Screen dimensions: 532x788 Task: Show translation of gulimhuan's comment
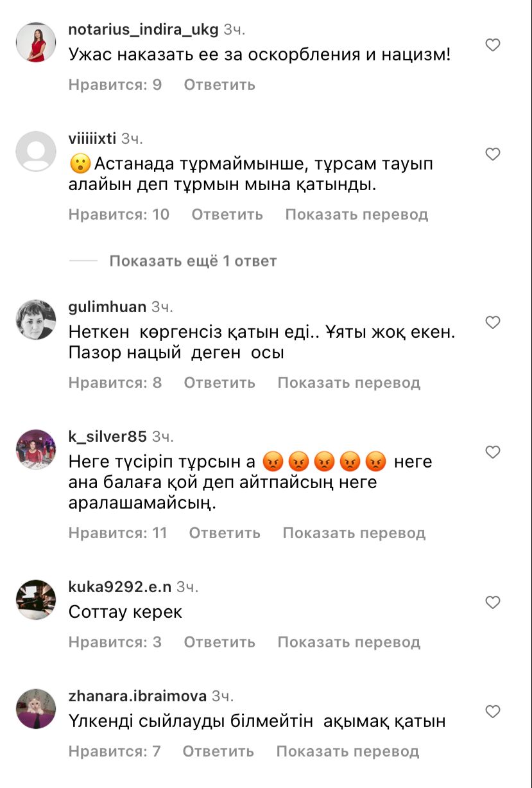(x=349, y=383)
